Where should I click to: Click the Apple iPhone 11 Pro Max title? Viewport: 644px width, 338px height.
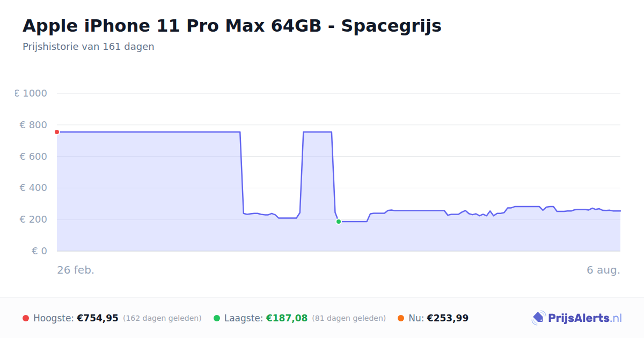232,26
